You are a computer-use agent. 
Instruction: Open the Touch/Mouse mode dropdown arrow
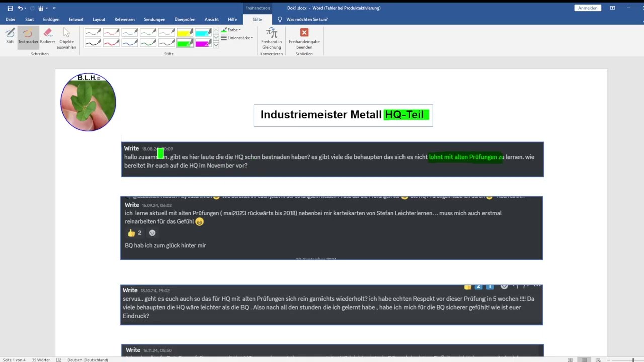point(46,8)
